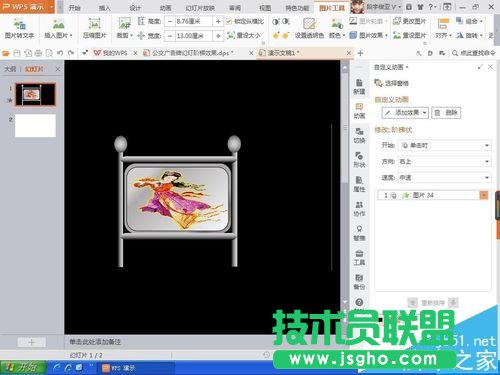Open the 旋转 rotate dropdown
Screen dimensions: 500x375
[x=469, y=35]
